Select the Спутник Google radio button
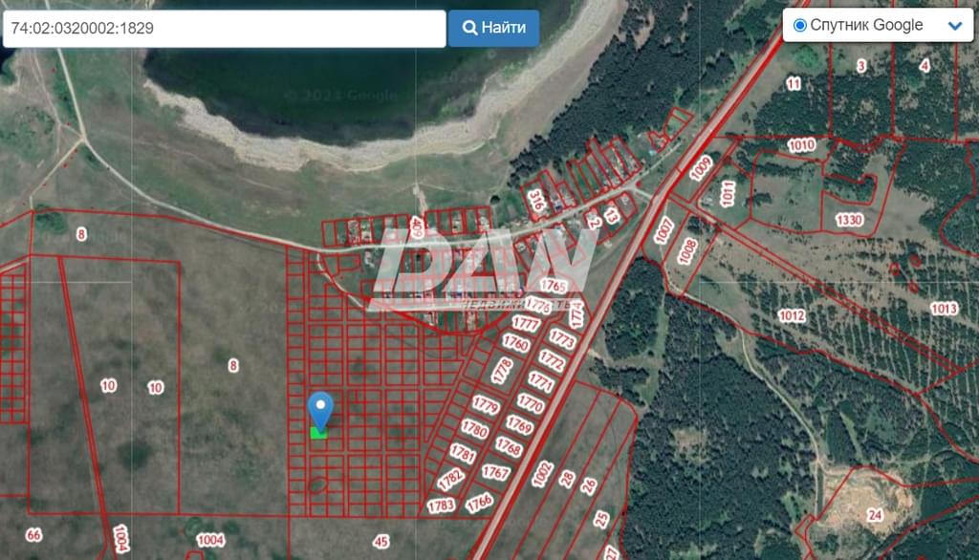This screenshot has height=560, width=979. [x=799, y=25]
